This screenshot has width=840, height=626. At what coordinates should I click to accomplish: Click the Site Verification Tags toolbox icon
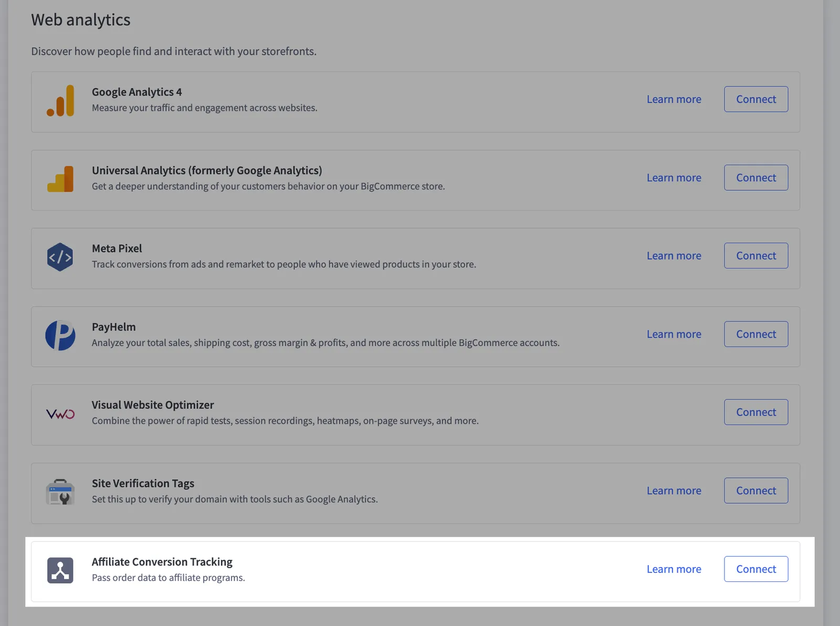tap(60, 492)
